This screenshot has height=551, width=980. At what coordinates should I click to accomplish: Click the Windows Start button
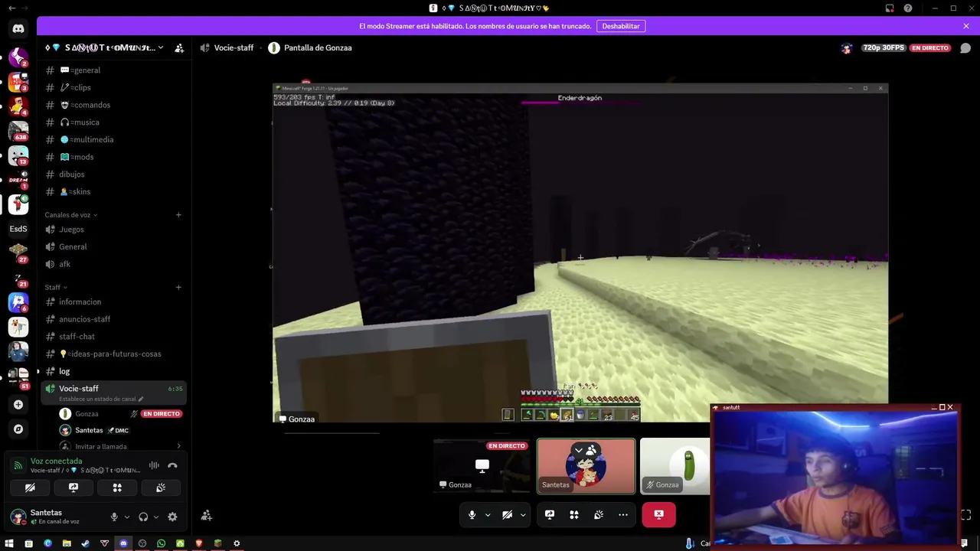click(x=10, y=543)
